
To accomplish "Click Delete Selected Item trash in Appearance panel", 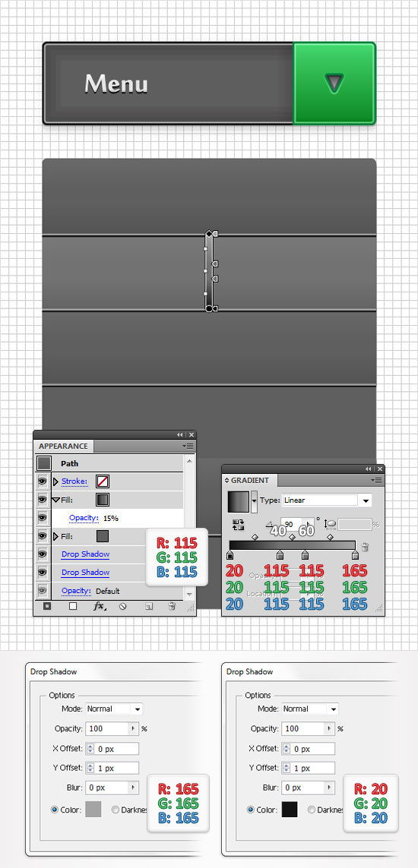I will [172, 606].
